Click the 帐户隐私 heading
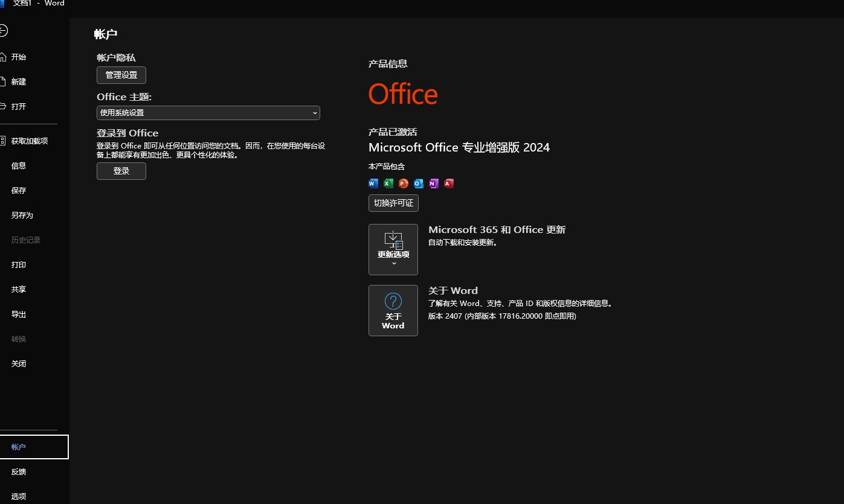844x504 pixels. (x=116, y=57)
